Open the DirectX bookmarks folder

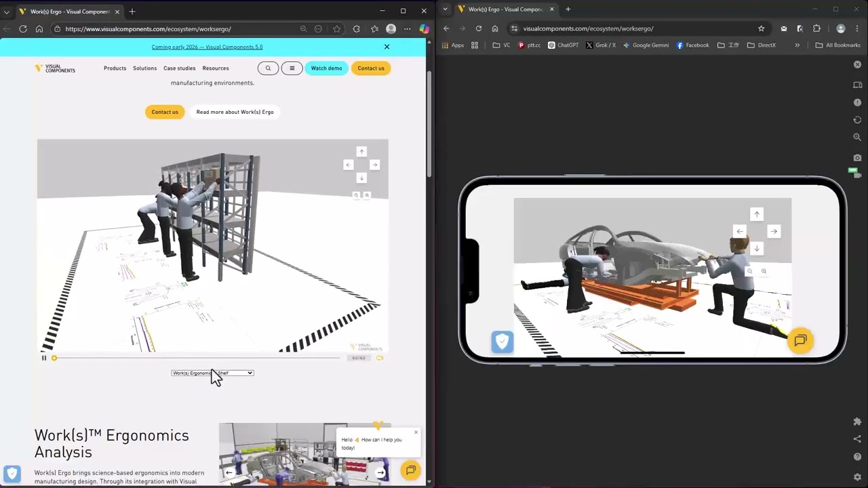[762, 45]
